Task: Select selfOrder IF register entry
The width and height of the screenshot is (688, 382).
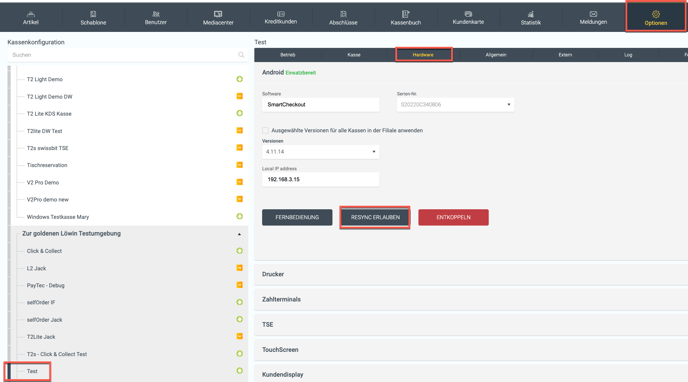Action: (41, 303)
